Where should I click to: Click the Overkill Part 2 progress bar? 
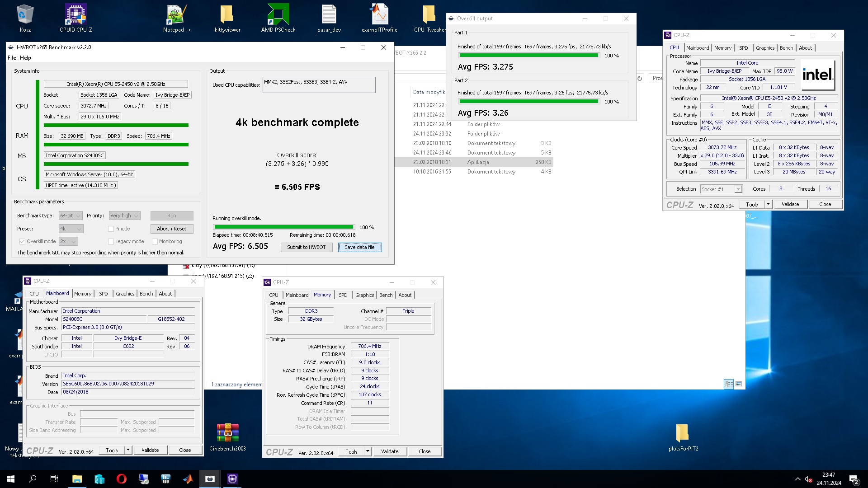point(529,102)
